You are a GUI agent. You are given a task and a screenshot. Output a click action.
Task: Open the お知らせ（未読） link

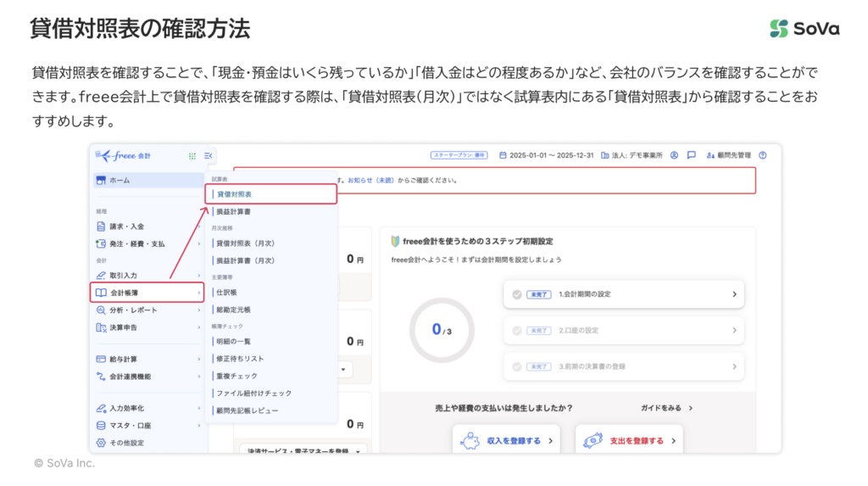pyautogui.click(x=376, y=180)
